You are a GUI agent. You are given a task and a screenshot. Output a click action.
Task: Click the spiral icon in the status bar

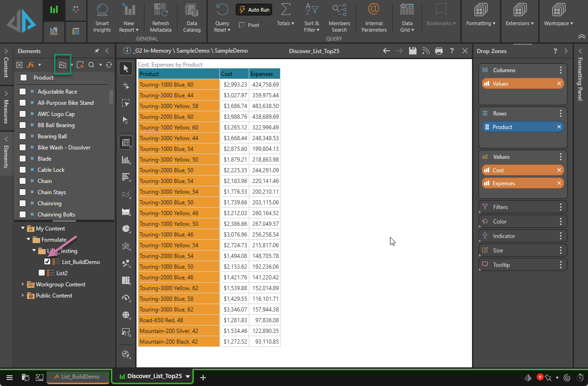(x=567, y=377)
